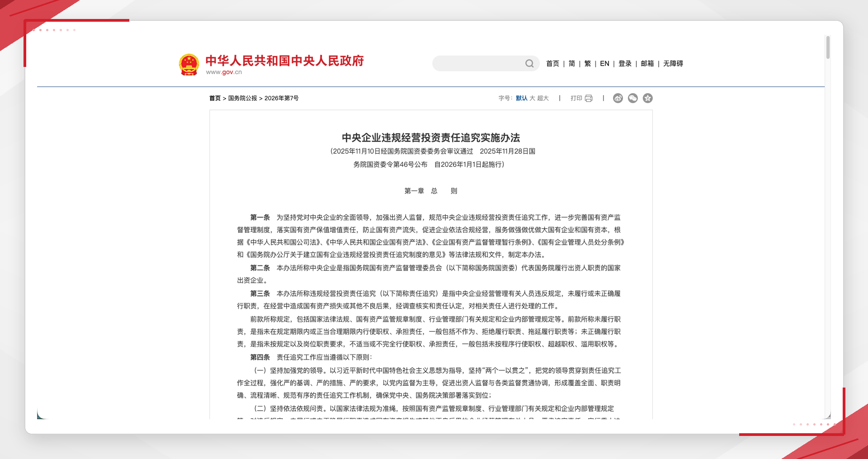Click the 第三条 article heading
This screenshot has width=868, height=459.
click(x=260, y=293)
